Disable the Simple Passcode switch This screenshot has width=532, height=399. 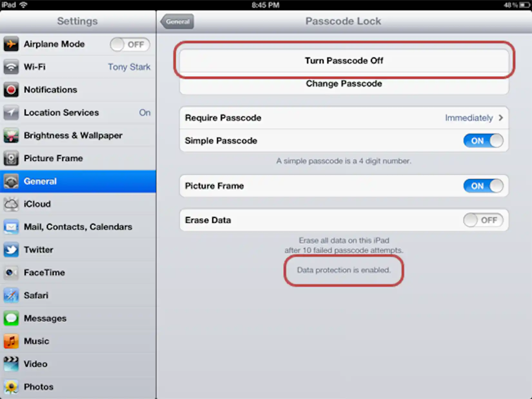[483, 141]
